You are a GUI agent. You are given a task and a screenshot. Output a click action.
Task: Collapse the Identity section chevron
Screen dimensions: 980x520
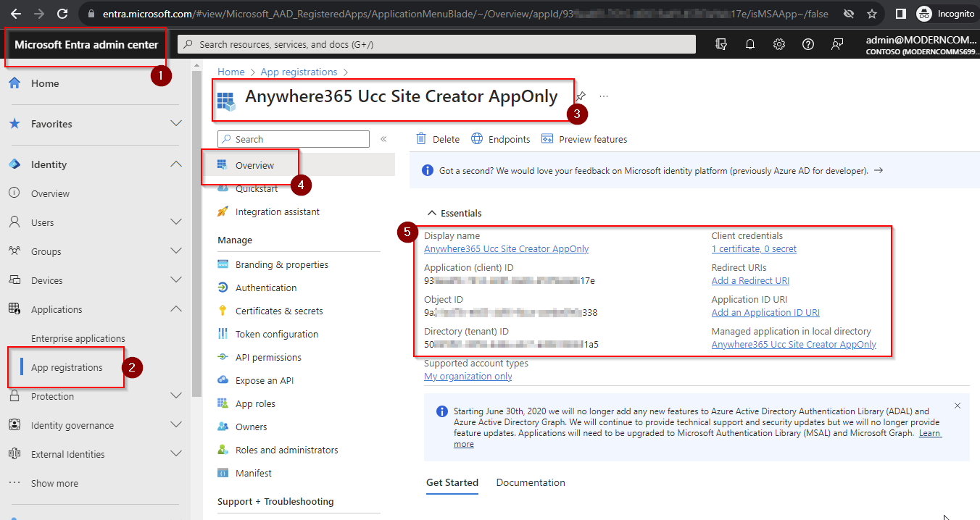click(x=175, y=164)
